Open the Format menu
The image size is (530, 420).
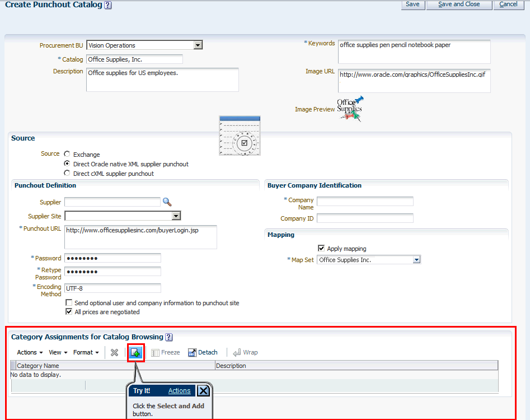85,352
